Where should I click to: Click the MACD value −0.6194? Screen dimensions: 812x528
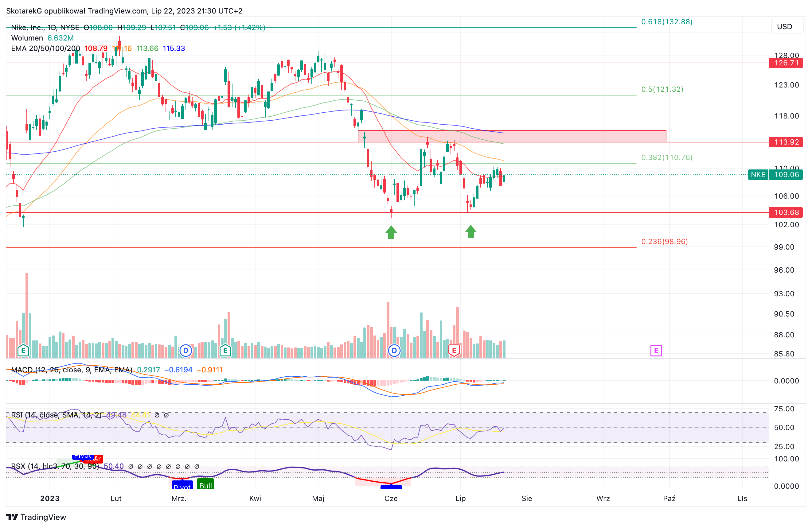tap(178, 370)
